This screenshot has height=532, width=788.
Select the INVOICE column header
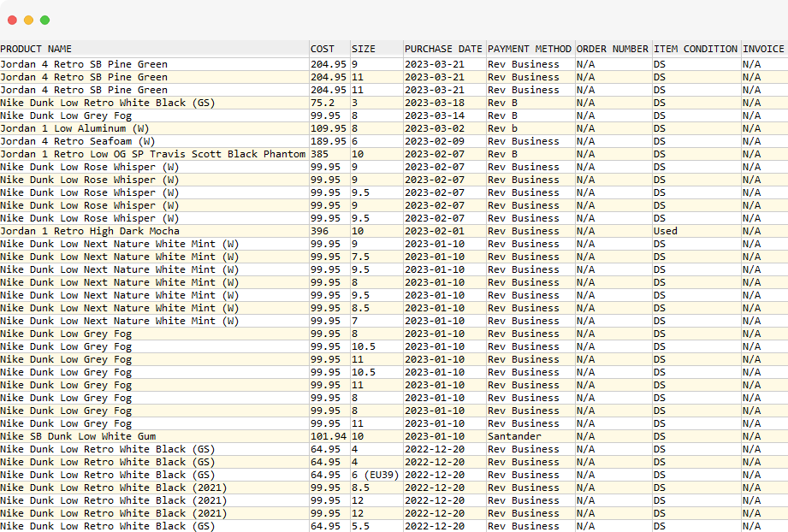click(x=763, y=49)
